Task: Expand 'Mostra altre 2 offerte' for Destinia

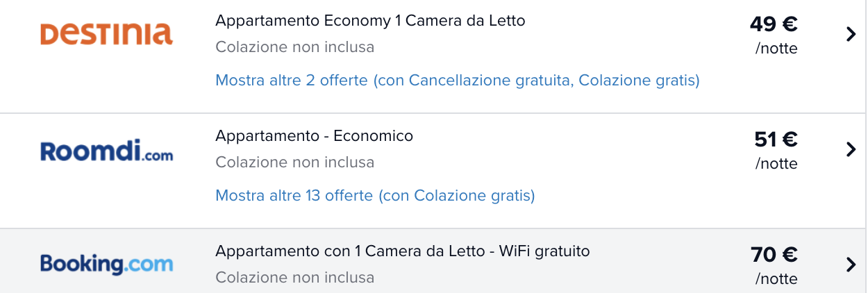Action: [458, 81]
